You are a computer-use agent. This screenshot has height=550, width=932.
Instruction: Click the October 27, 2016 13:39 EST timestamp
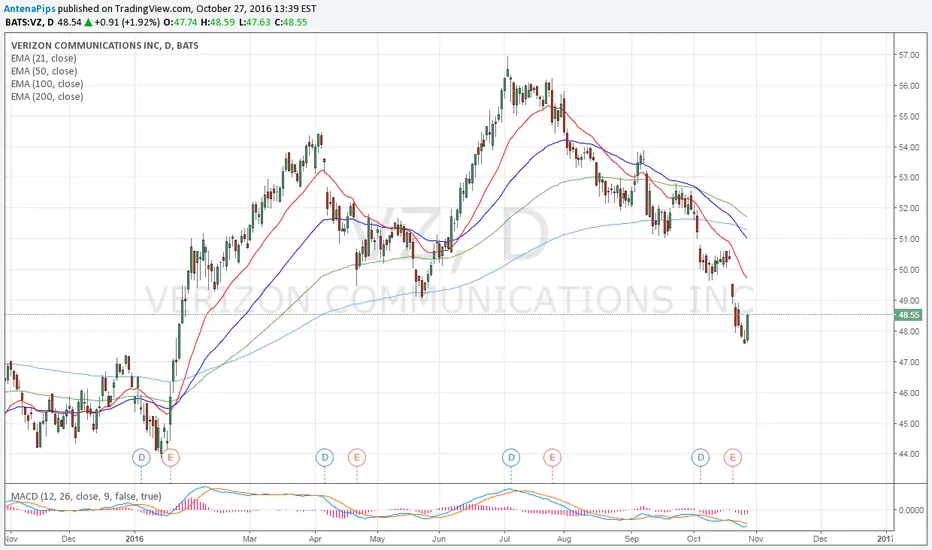(x=256, y=9)
